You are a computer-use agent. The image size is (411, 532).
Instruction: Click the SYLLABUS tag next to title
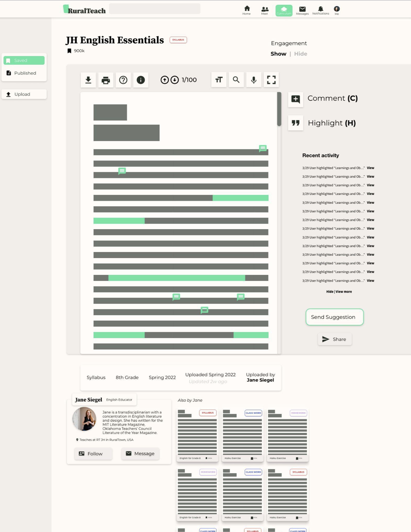click(178, 40)
